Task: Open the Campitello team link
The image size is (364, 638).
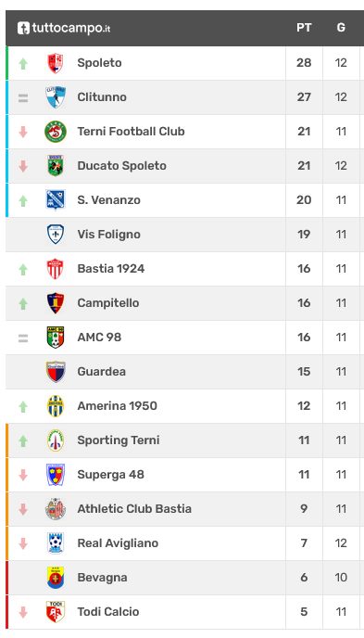Action: (x=108, y=303)
